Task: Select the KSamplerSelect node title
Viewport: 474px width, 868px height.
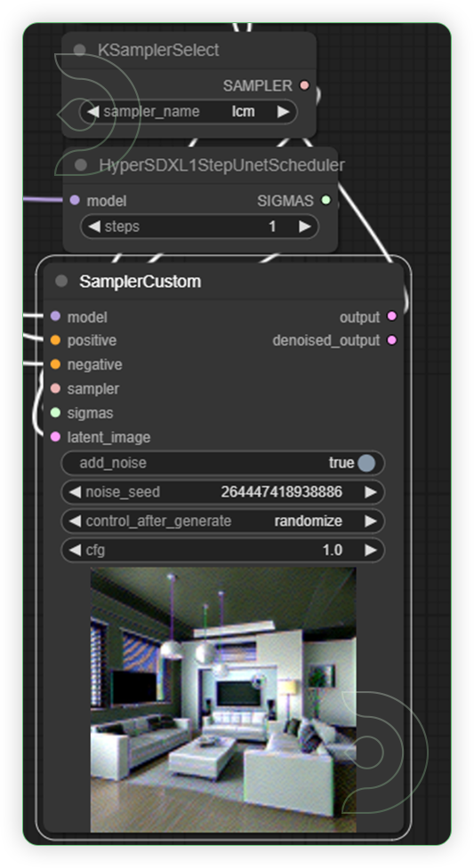Action: [x=158, y=51]
